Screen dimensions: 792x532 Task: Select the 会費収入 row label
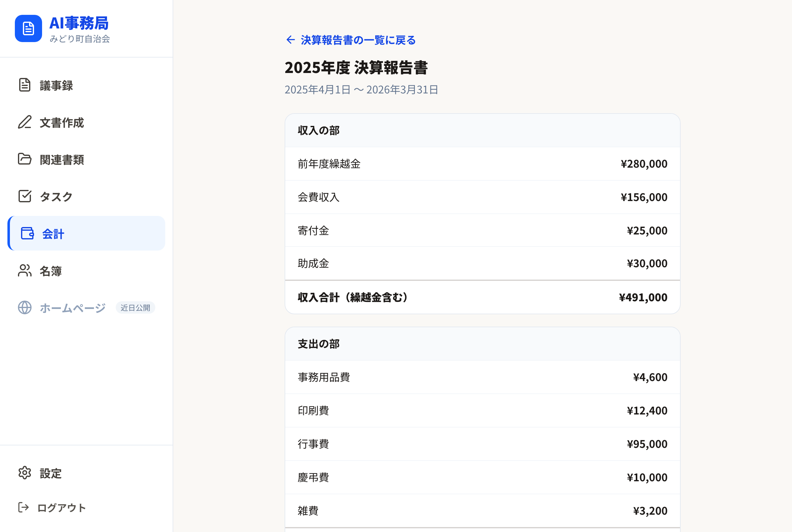coord(318,197)
